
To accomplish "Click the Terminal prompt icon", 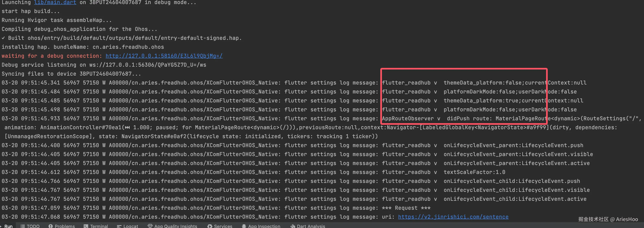I will tap(86, 226).
